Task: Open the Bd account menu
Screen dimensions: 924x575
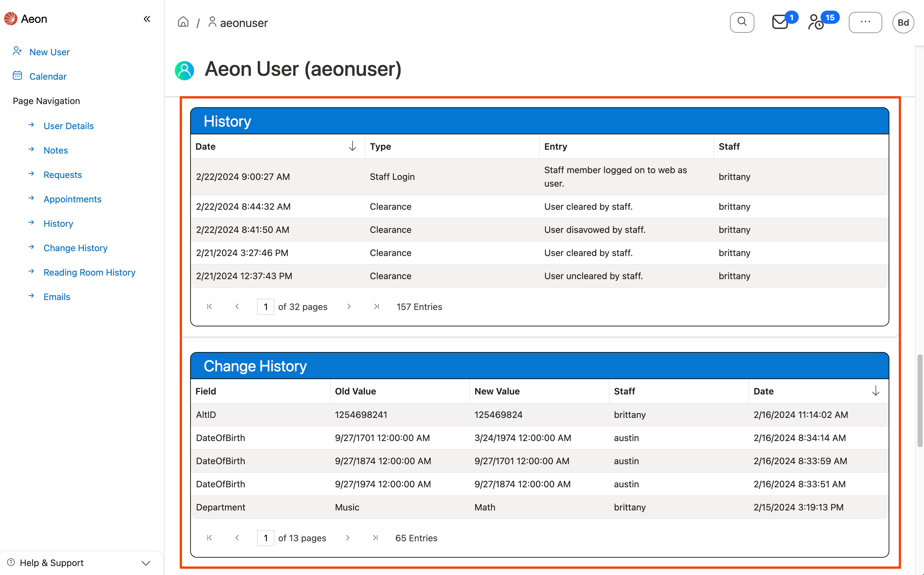Action: pos(903,22)
